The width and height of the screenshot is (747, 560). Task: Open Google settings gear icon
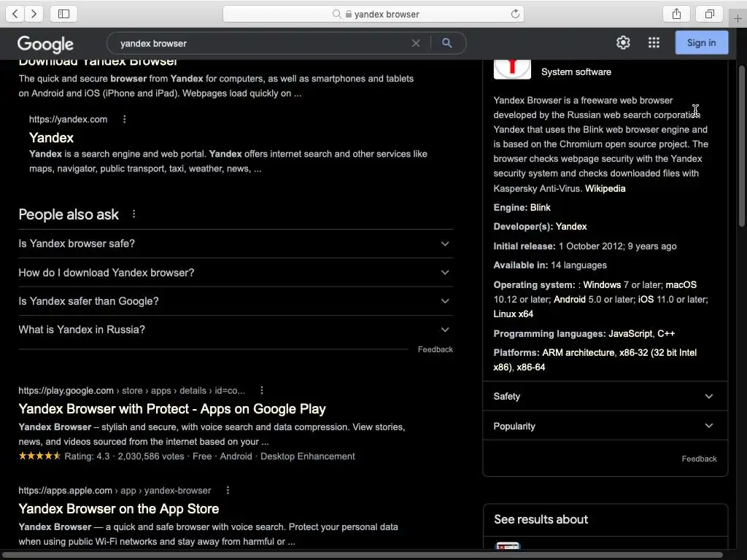[623, 43]
